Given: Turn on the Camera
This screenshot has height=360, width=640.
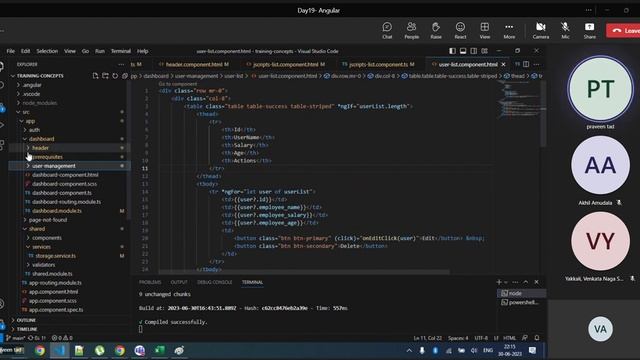Looking at the screenshot, I should click(x=541, y=31).
